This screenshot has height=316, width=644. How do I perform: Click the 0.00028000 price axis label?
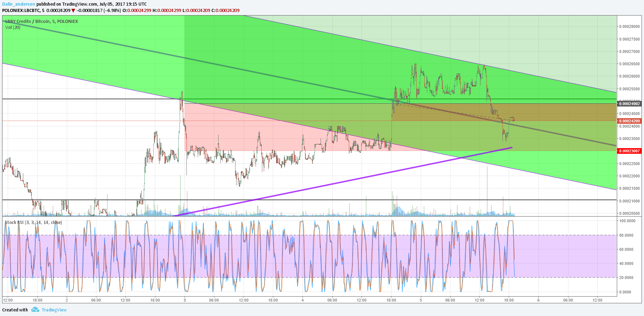(629, 26)
